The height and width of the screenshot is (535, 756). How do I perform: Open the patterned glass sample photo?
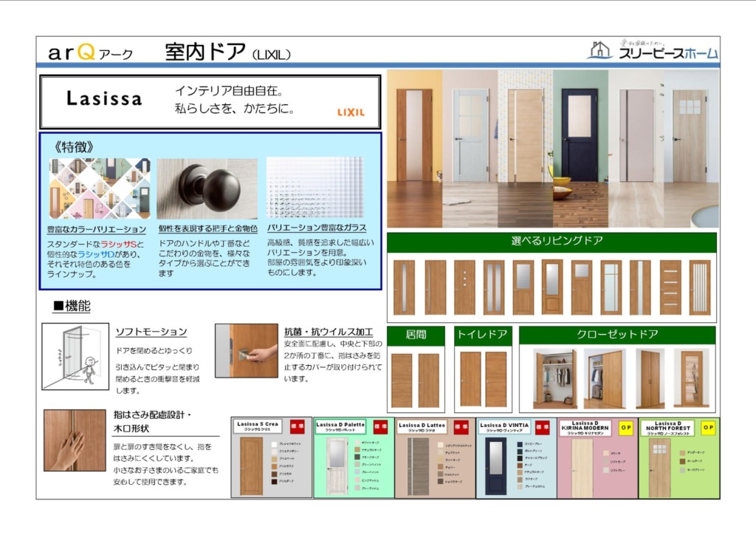tap(315, 187)
